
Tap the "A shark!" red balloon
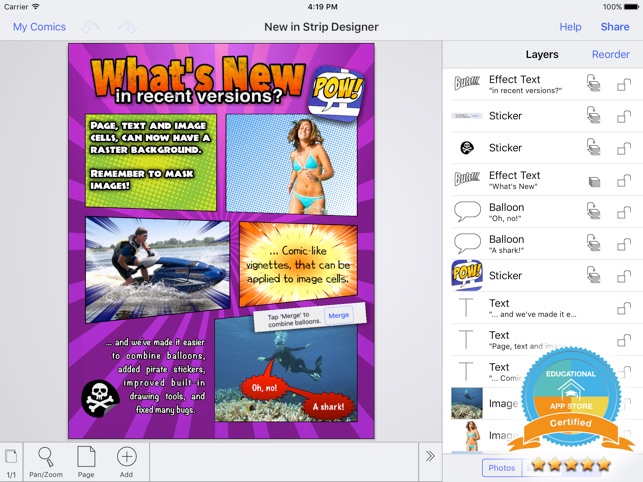[328, 406]
